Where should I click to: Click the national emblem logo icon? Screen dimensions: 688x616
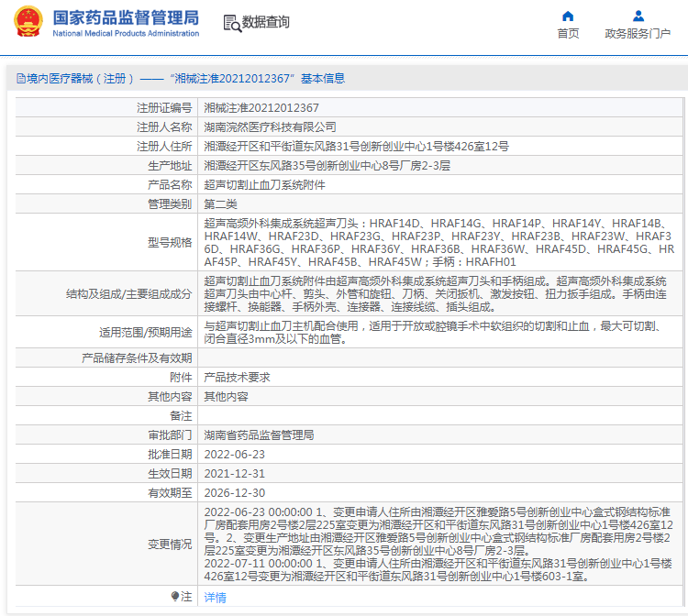point(28,21)
